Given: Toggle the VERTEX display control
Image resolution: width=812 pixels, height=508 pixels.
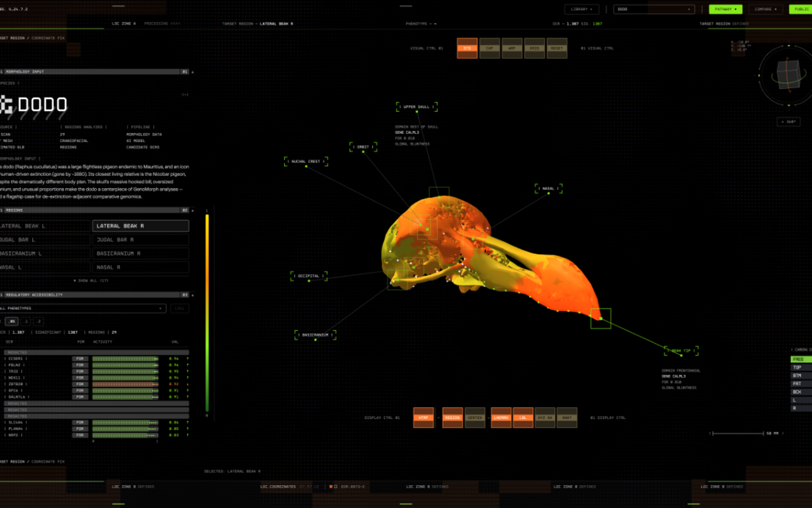Looking at the screenshot, I should pyautogui.click(x=475, y=418).
